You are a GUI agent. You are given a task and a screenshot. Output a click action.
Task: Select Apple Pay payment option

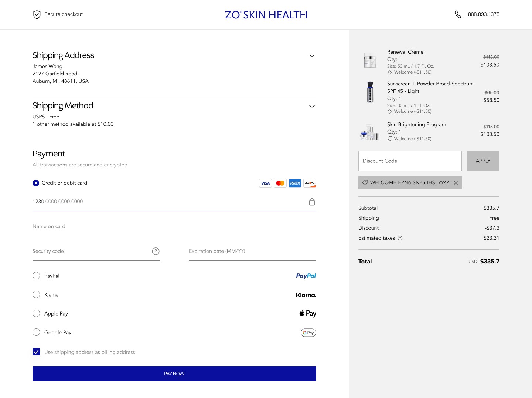pyautogui.click(x=36, y=313)
